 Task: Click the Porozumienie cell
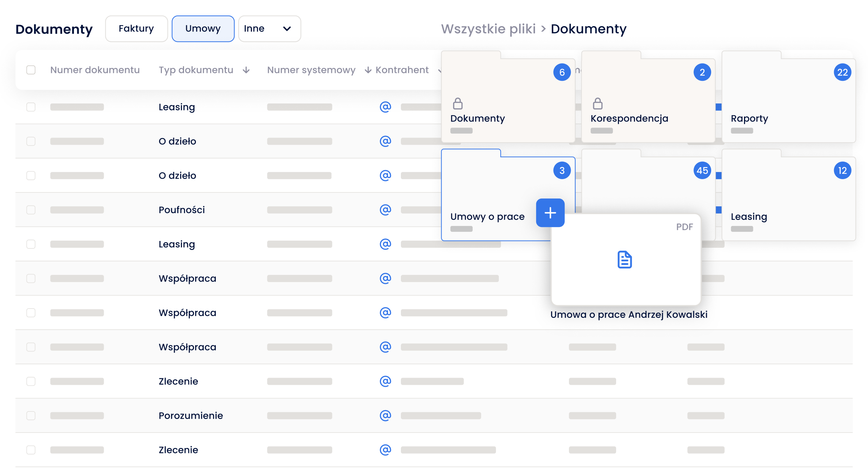click(191, 415)
